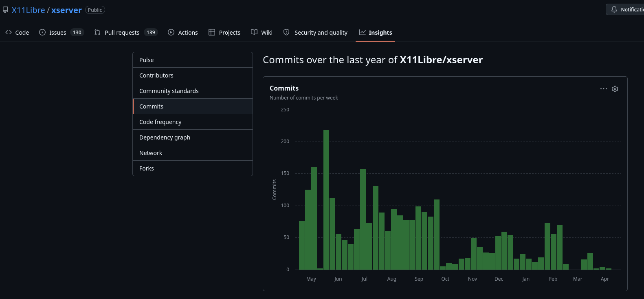Click the Projects table icon
This screenshot has height=299, width=644.
[212, 32]
